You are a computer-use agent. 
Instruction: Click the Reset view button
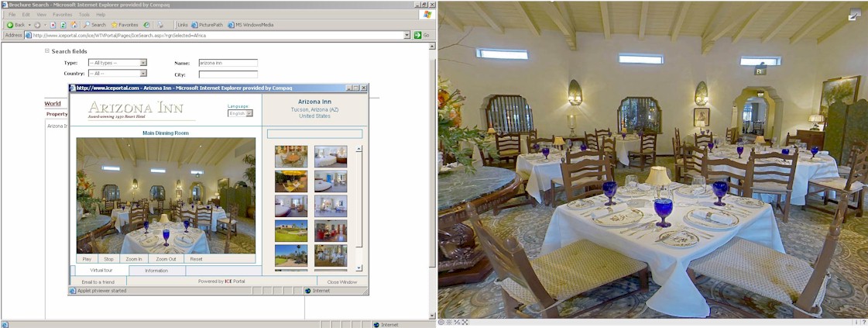(197, 259)
